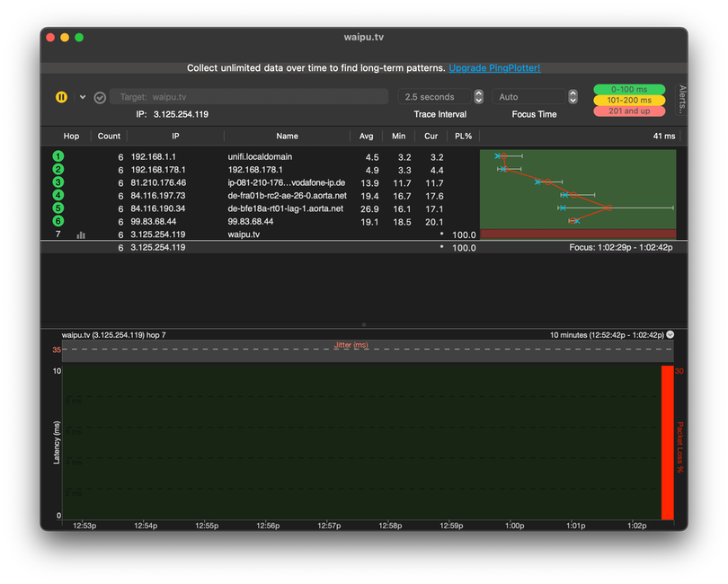The width and height of the screenshot is (728, 584).
Task: Click the red 201 and up legend swatch
Action: click(629, 111)
